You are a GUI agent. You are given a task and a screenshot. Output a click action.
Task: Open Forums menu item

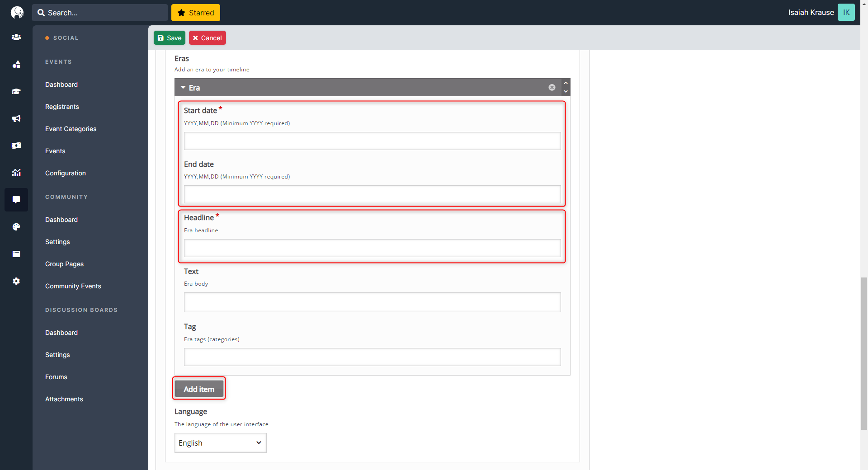pyautogui.click(x=56, y=377)
